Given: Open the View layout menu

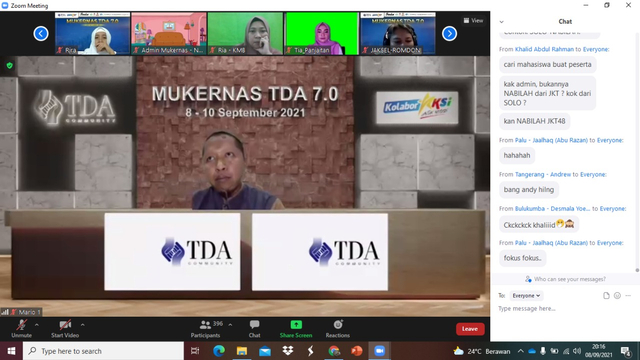Looking at the screenshot, I should coord(473,20).
